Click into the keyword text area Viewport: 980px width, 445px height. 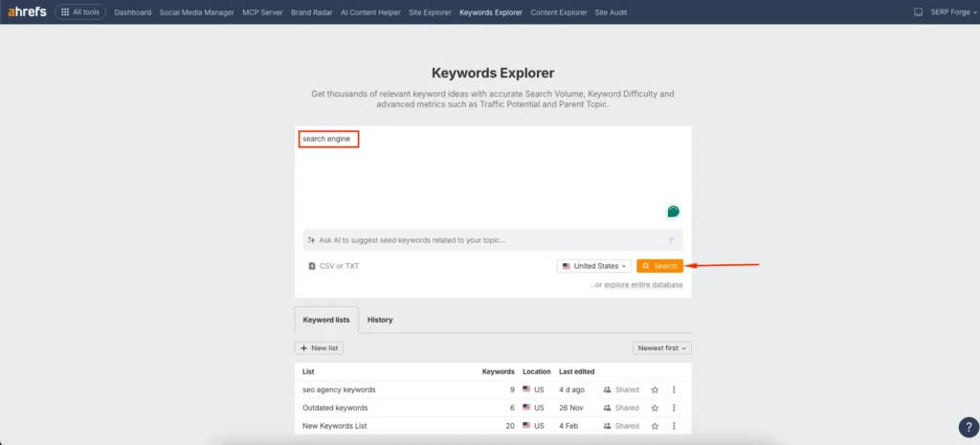tap(493, 176)
